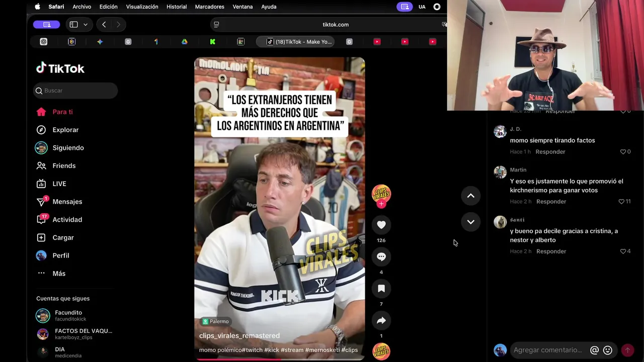Reply to Martin's comment

pos(551,202)
